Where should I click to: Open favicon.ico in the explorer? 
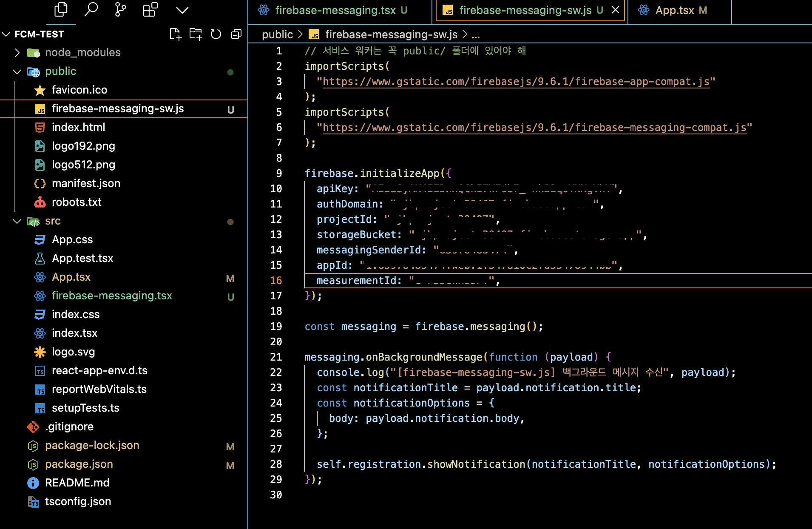coord(79,90)
